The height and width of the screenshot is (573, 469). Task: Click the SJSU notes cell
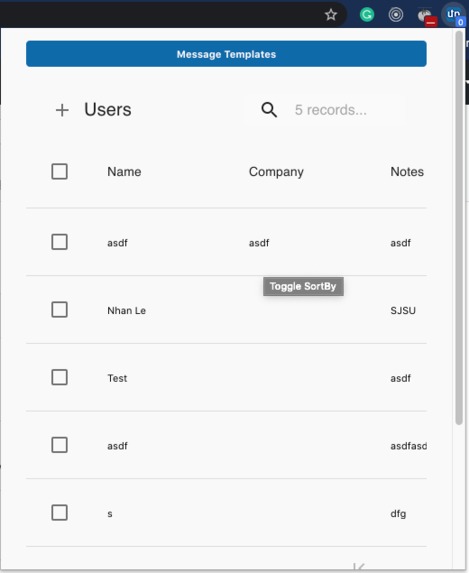pyautogui.click(x=403, y=311)
